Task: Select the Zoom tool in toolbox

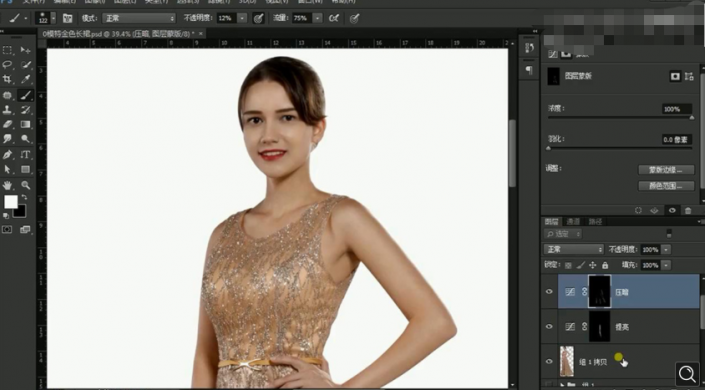Action: [x=26, y=185]
